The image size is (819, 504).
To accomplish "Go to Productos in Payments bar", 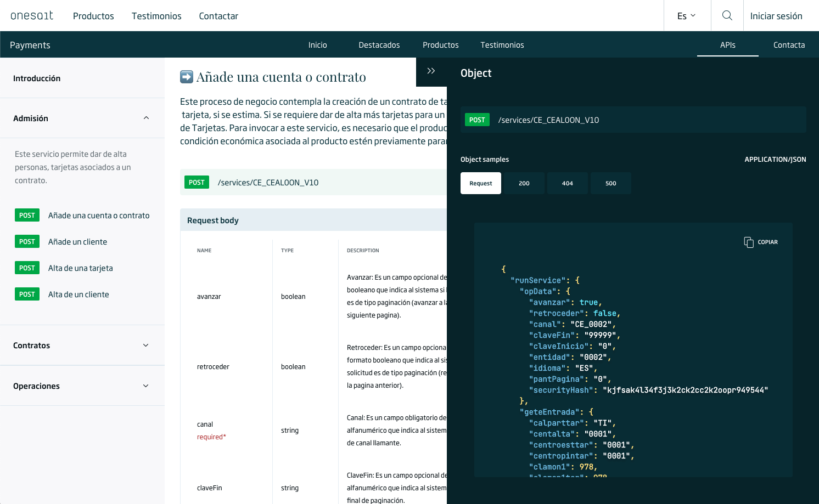I will coord(441,45).
